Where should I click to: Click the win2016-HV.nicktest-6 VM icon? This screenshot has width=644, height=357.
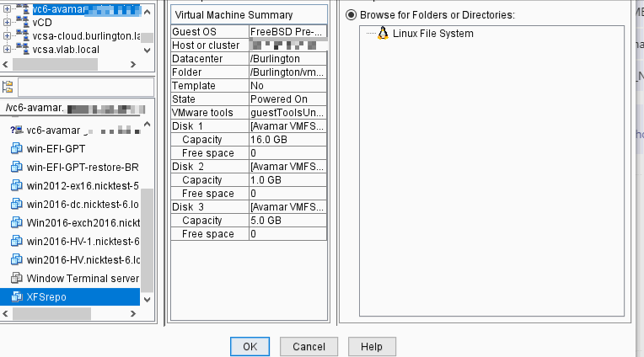16,259
